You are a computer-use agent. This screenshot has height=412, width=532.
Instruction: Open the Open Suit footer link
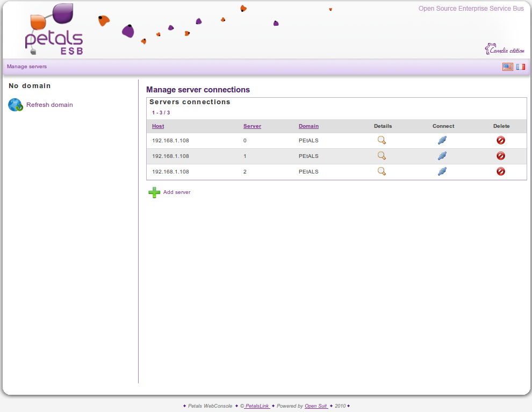(x=316, y=406)
